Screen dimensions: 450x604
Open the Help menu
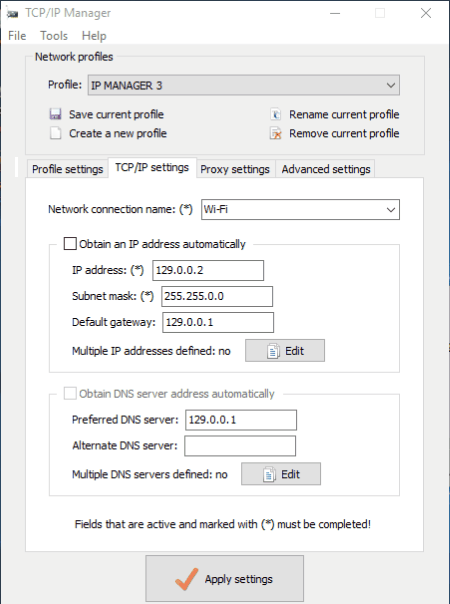pos(94,36)
